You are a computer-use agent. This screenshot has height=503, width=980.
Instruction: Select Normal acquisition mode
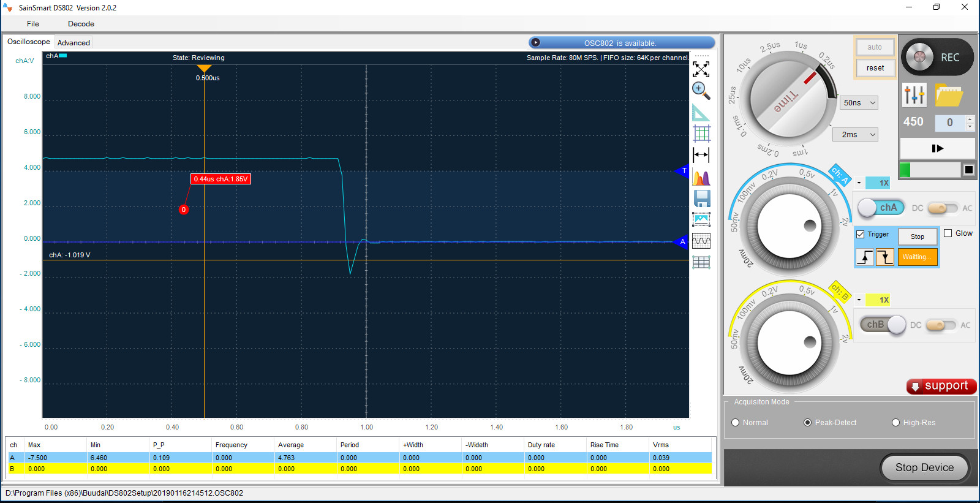coord(735,422)
